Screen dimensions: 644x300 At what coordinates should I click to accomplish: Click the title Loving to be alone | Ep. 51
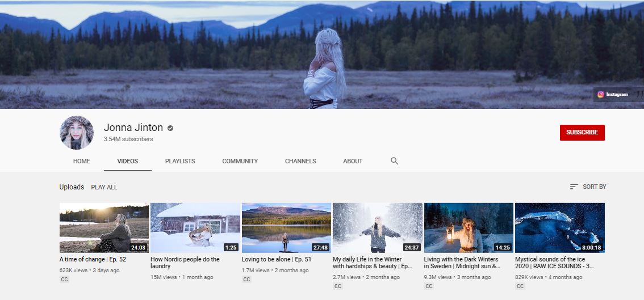coord(277,259)
